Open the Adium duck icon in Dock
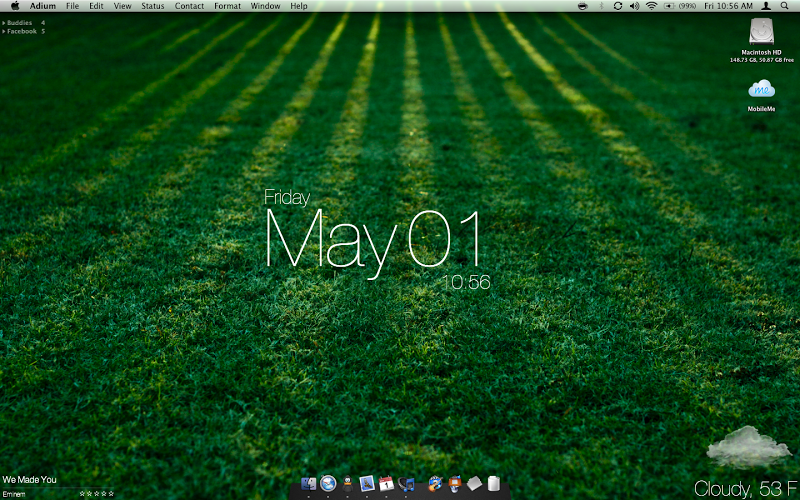 (x=347, y=483)
